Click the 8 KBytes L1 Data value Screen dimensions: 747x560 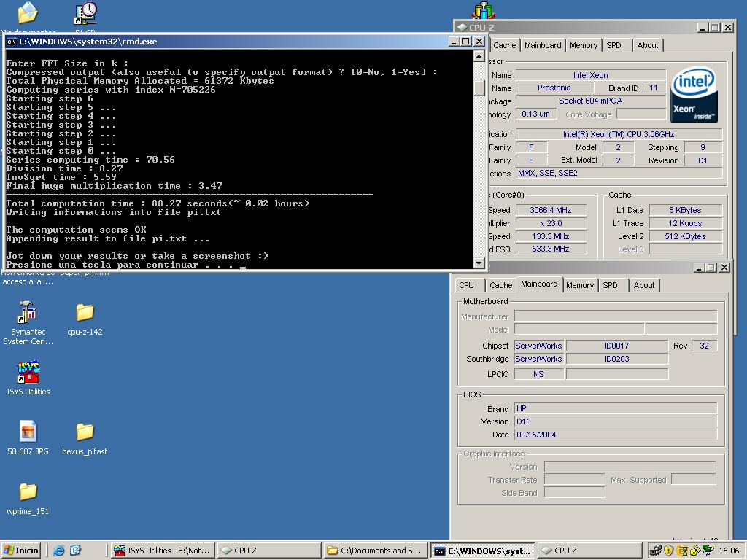click(x=685, y=210)
